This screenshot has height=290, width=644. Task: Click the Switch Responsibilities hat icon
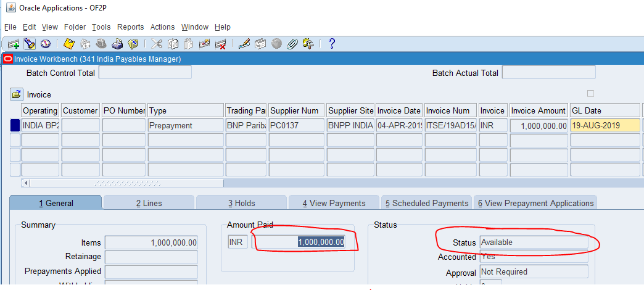click(x=101, y=44)
